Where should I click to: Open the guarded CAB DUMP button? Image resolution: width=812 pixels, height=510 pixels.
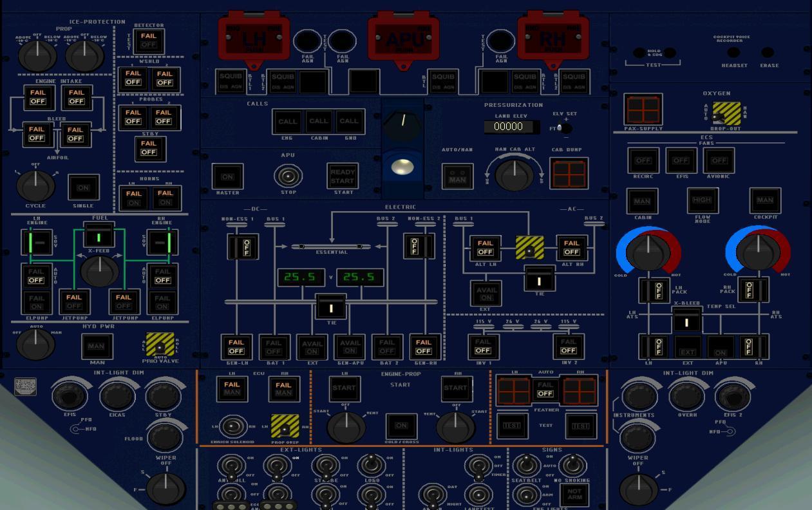pos(569,173)
